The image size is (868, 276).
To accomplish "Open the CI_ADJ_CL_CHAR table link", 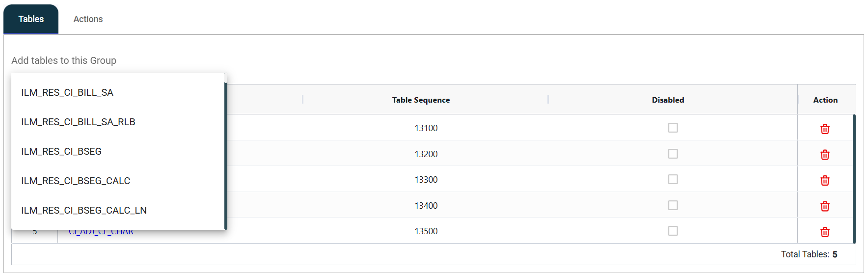I will 101,232.
